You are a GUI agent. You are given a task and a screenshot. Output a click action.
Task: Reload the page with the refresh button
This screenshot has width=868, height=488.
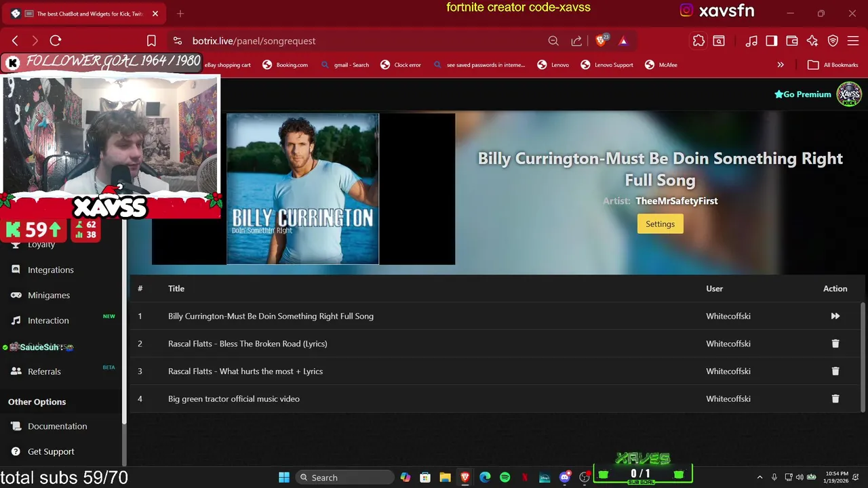coord(56,41)
